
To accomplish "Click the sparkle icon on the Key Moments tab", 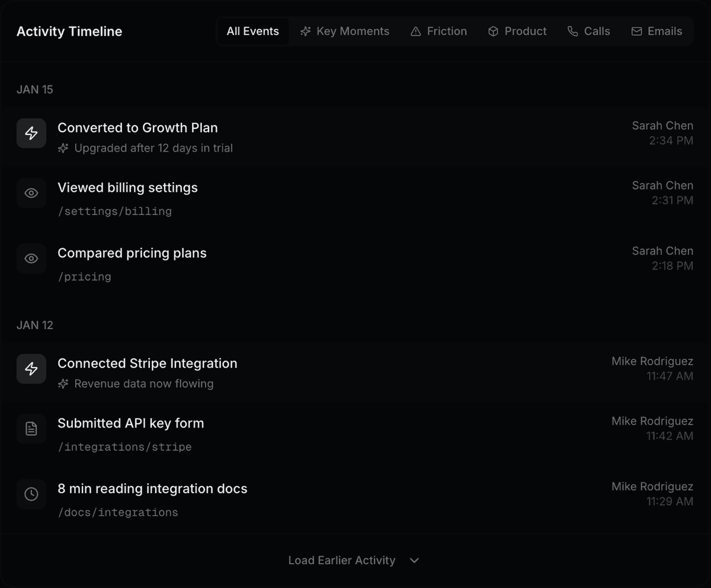I will (305, 31).
